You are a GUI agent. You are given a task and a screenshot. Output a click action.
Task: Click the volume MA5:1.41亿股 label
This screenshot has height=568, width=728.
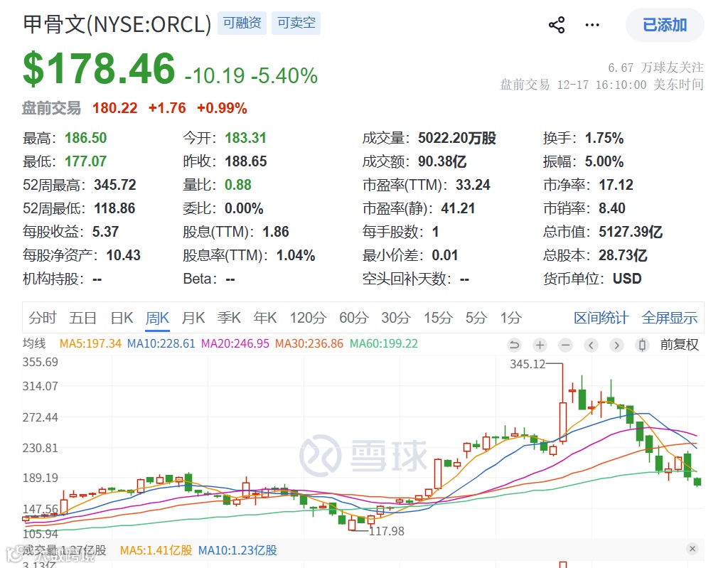pyautogui.click(x=156, y=550)
